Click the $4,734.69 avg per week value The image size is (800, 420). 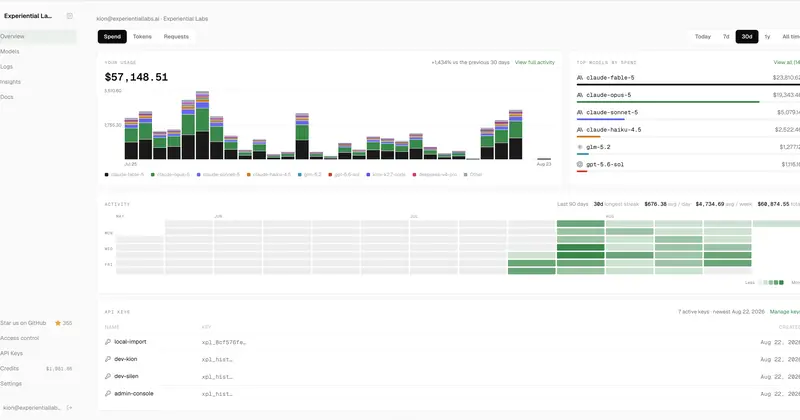point(710,204)
